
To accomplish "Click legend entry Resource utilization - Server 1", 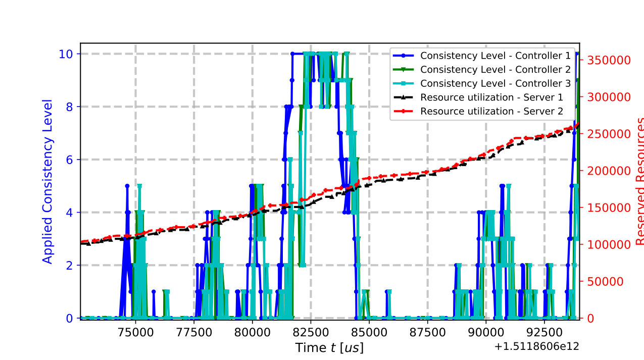I will click(x=491, y=97).
